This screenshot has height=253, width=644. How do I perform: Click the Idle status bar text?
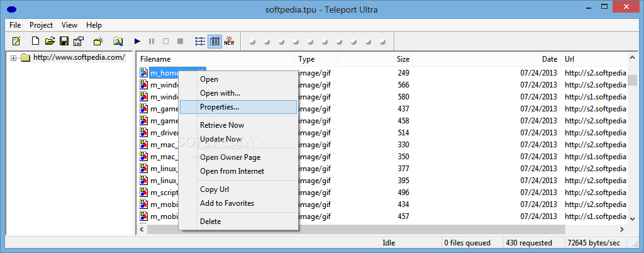tap(389, 243)
